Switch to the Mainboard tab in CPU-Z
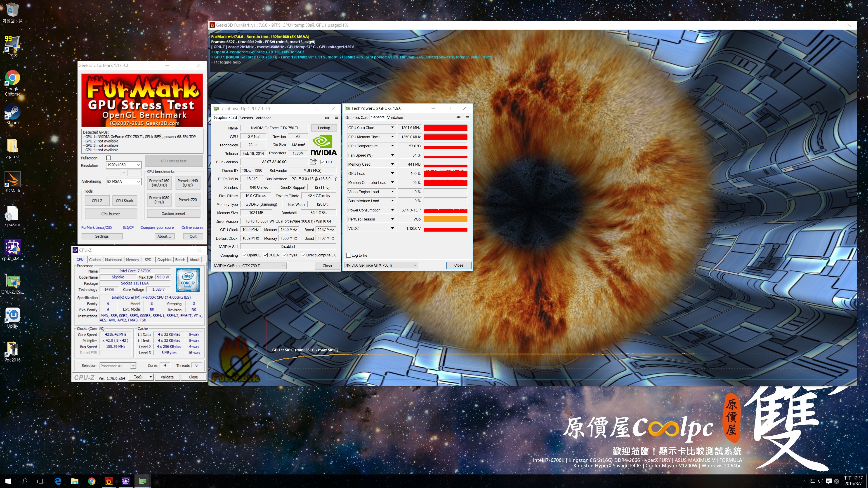868x488 pixels. (x=113, y=260)
